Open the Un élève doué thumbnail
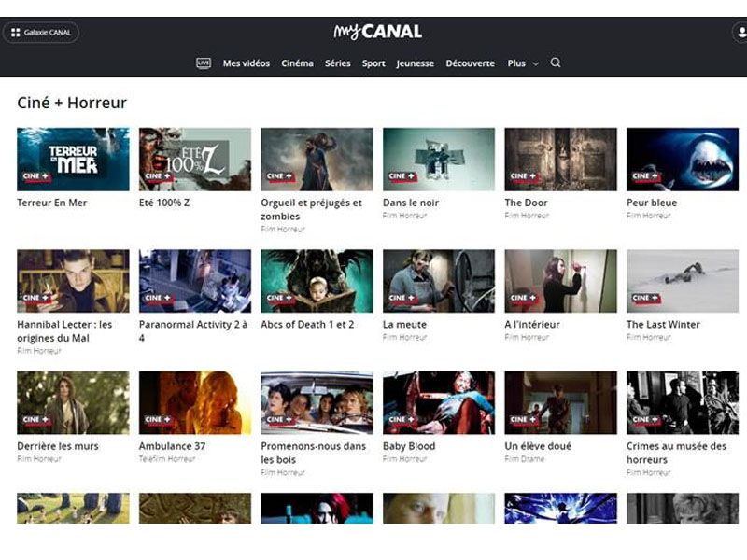 click(x=561, y=403)
